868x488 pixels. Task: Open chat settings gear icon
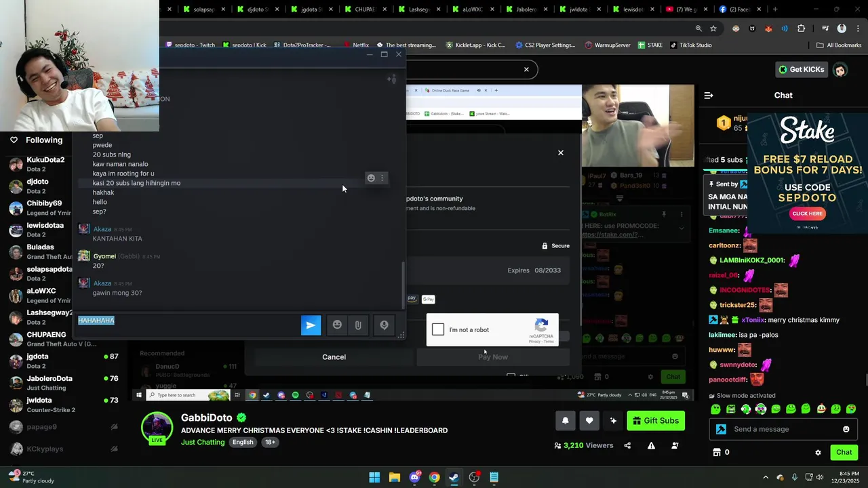(x=818, y=452)
